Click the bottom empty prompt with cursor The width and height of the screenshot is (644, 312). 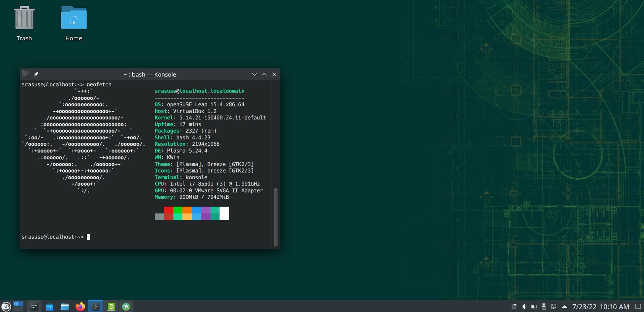(x=56, y=237)
